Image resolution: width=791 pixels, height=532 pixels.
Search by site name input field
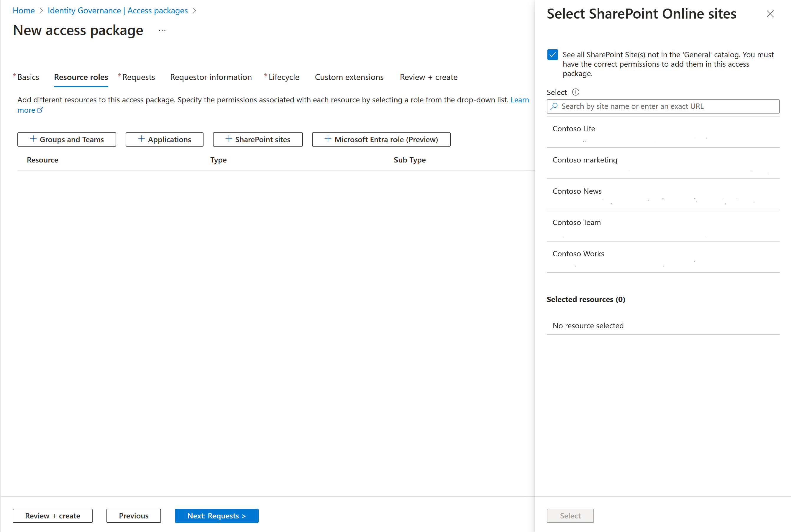[x=663, y=106]
